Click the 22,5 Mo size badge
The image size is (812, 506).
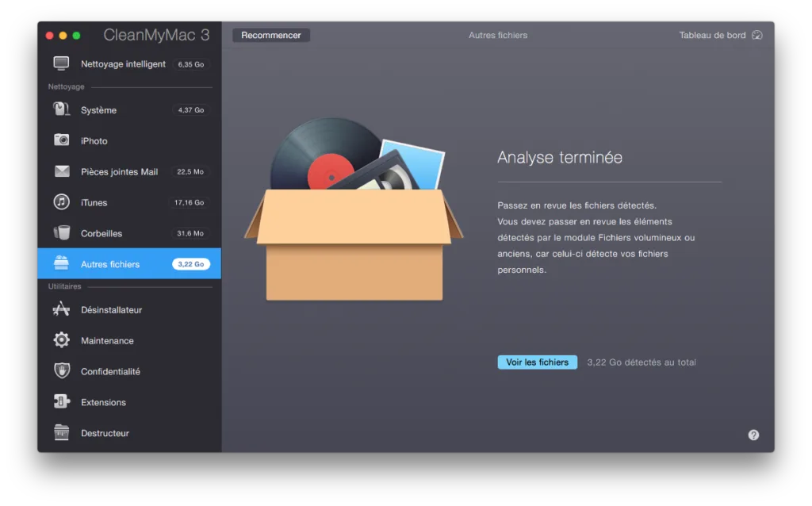point(190,171)
